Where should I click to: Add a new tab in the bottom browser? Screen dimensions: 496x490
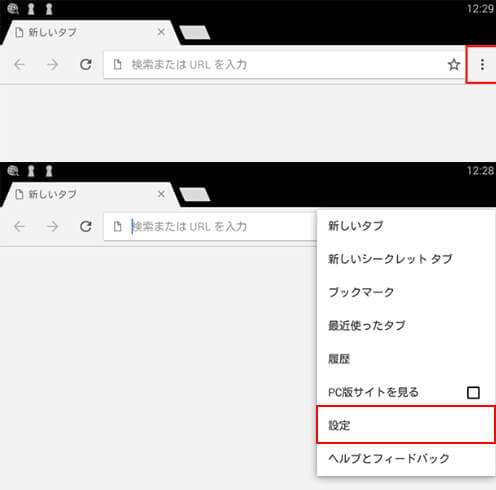point(195,194)
